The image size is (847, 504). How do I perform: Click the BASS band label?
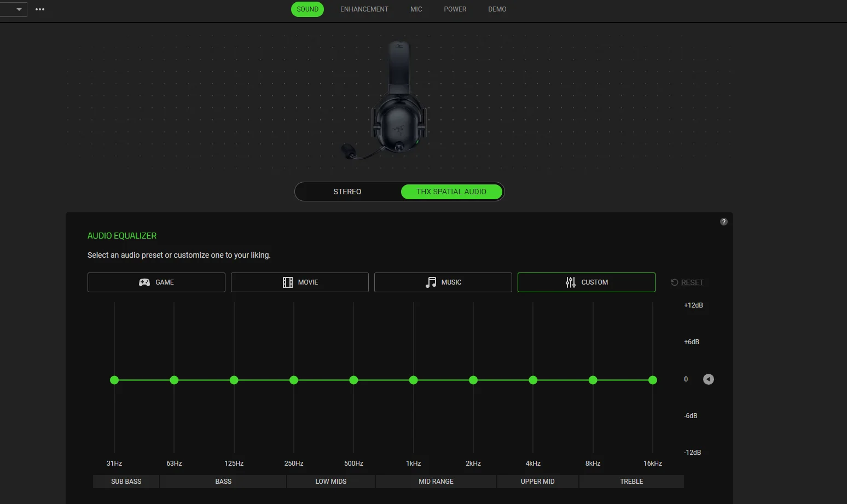(x=223, y=482)
